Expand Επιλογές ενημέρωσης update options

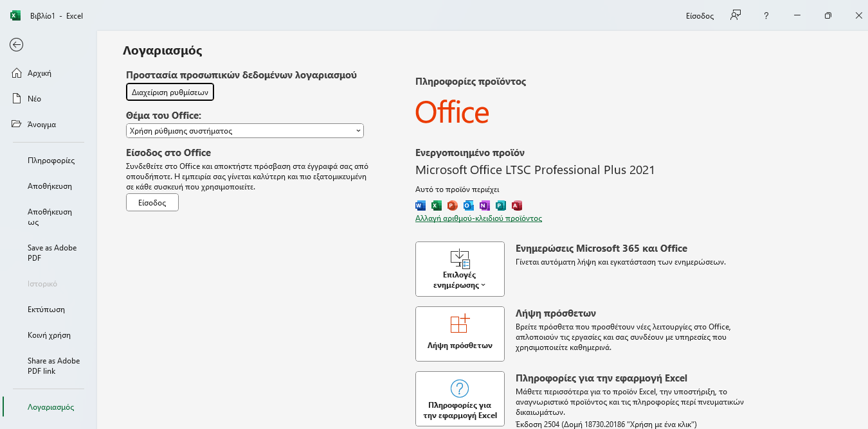pyautogui.click(x=460, y=269)
